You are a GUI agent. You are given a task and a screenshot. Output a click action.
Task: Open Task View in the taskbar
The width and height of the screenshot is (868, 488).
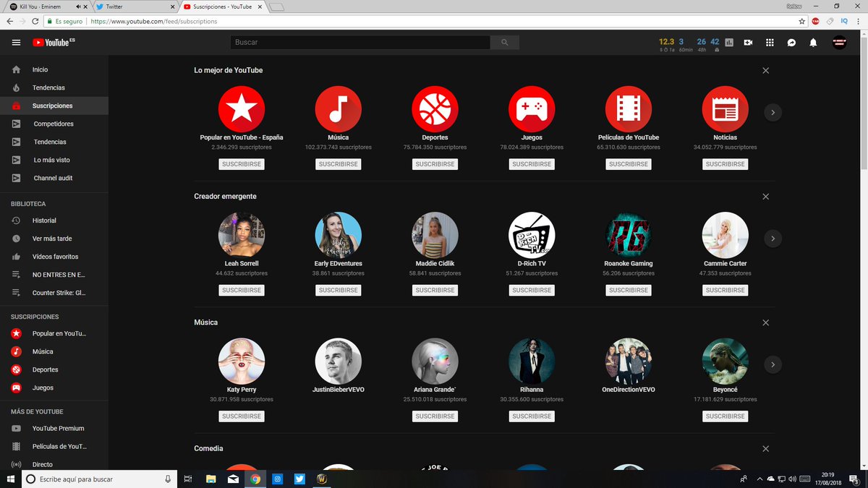coord(188,479)
